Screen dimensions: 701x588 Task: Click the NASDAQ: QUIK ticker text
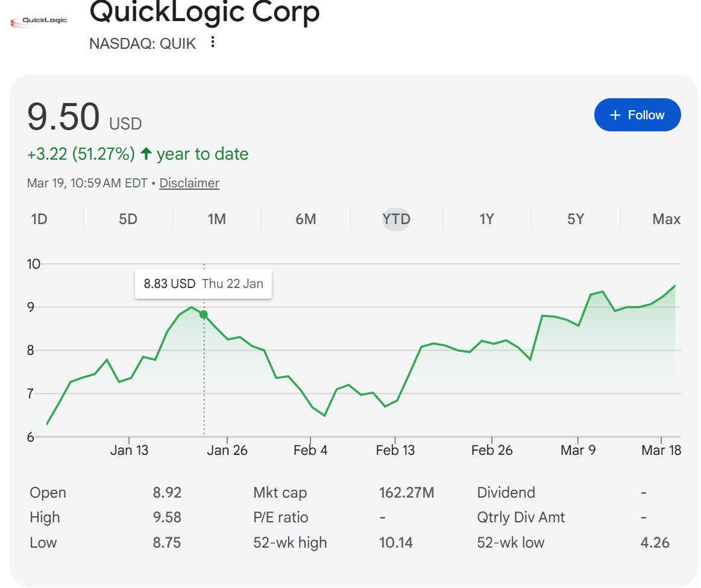point(143,43)
